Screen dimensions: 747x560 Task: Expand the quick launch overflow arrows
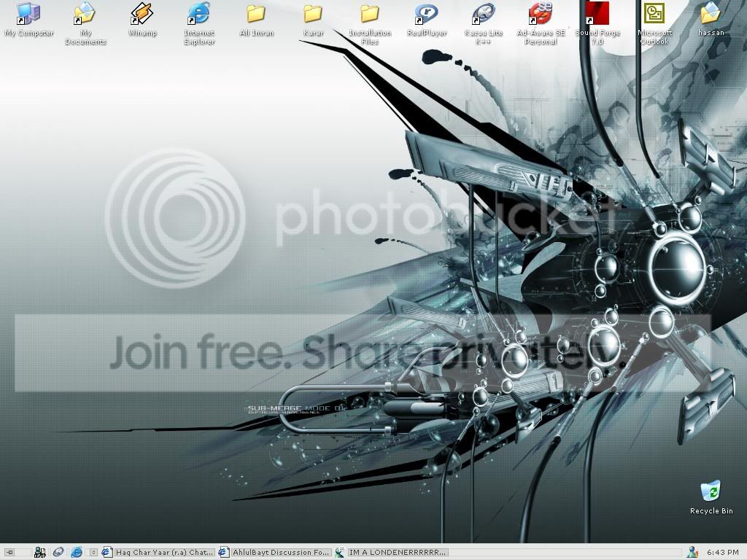pyautogui.click(x=93, y=553)
